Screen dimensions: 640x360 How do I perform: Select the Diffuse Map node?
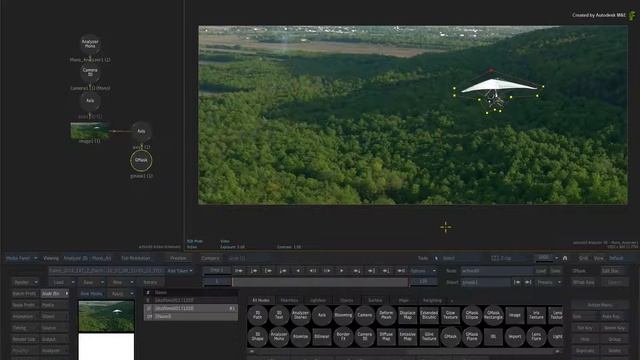pyautogui.click(x=386, y=337)
